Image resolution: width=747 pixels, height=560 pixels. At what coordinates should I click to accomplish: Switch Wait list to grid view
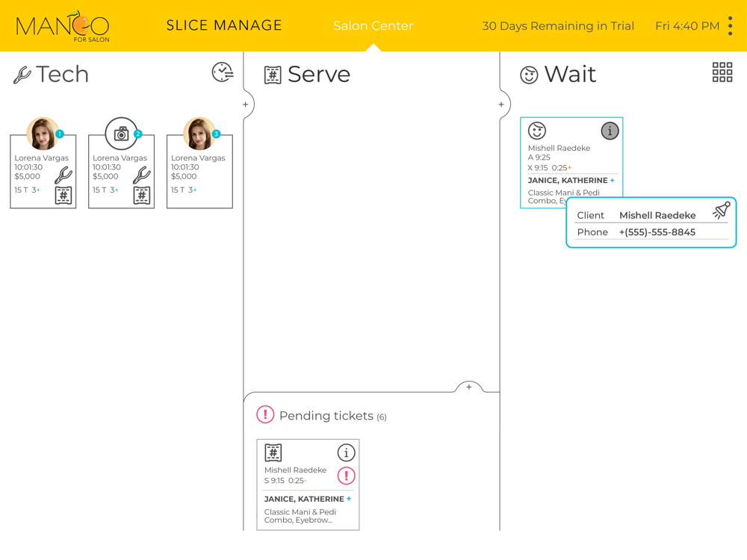pyautogui.click(x=722, y=72)
